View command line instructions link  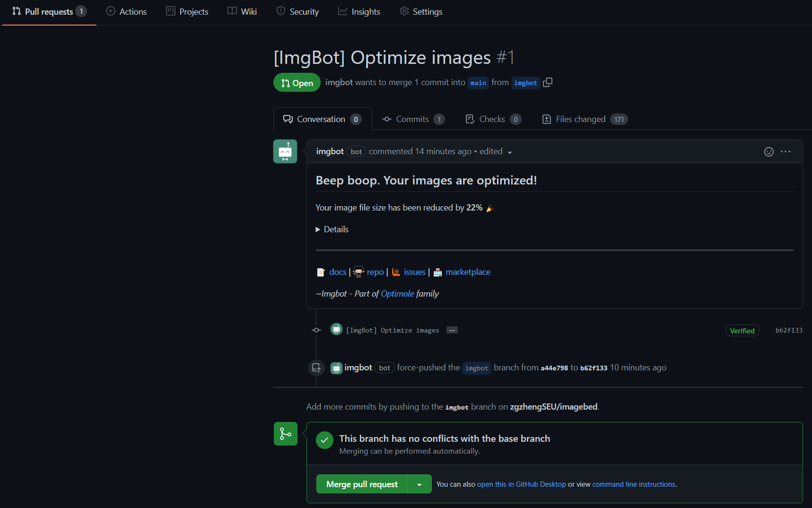point(634,484)
